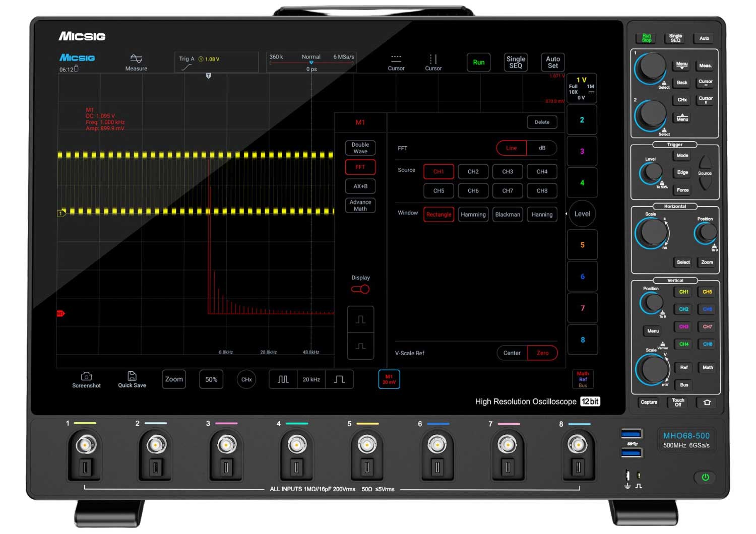Select the pulse waveform generator icon
This screenshot has height=534, width=756.
coord(282,379)
